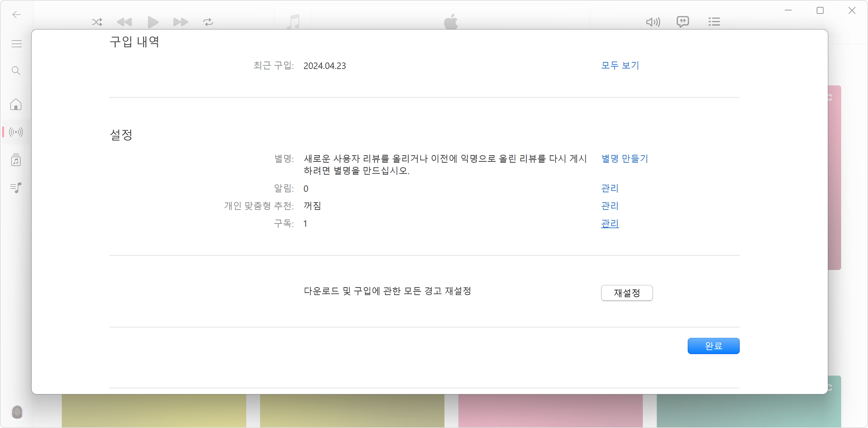
Task: Open the Albums library section
Action: click(x=15, y=160)
